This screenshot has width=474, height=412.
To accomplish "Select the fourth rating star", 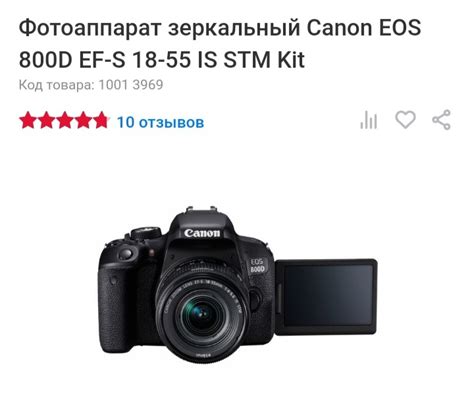I will [82, 120].
